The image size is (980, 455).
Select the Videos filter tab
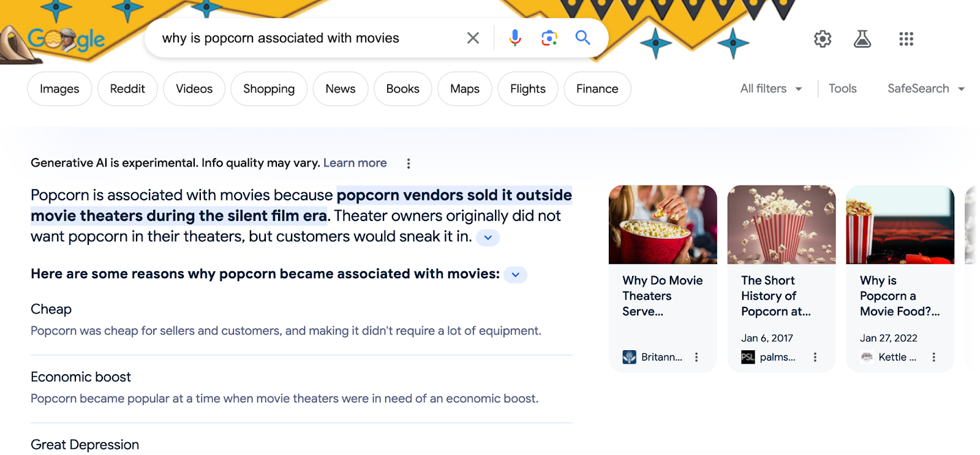click(194, 89)
